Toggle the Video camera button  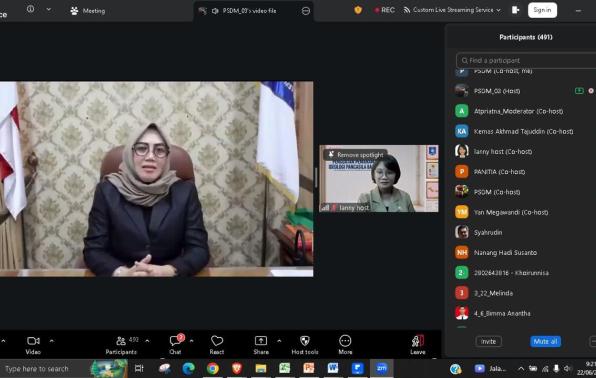33,345
